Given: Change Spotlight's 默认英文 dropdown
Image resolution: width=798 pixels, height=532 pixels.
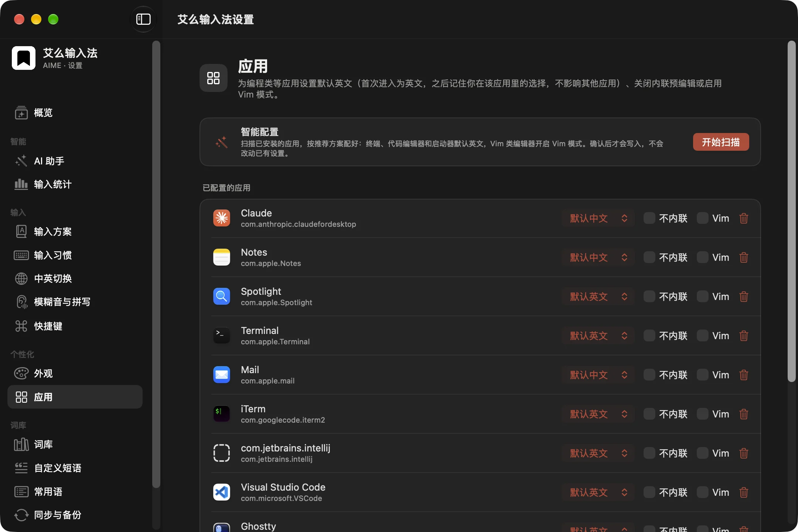Looking at the screenshot, I should point(598,297).
